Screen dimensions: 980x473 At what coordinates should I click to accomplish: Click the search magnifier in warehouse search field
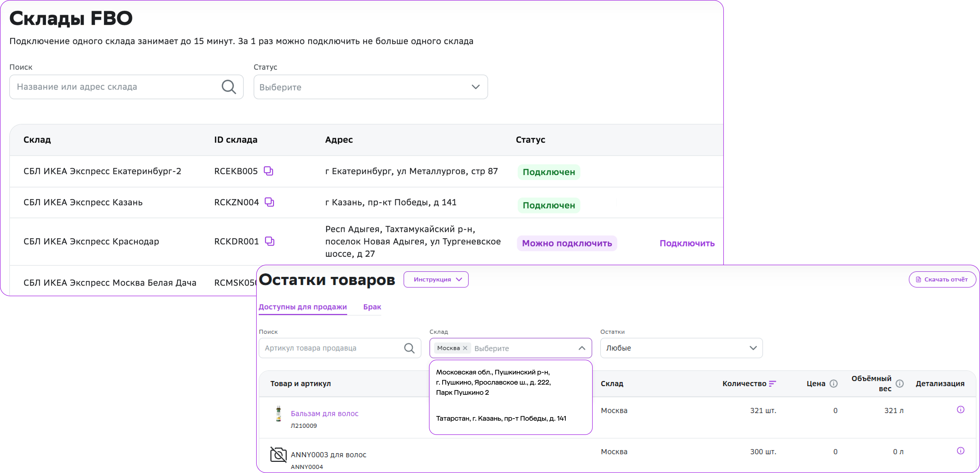point(229,87)
